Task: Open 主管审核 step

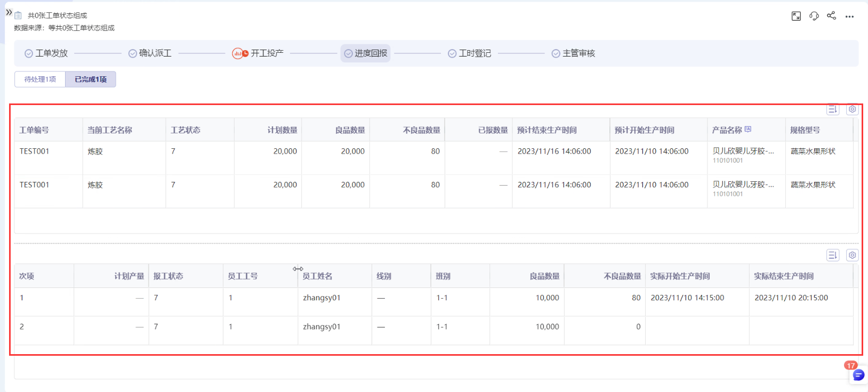Action: tap(574, 53)
